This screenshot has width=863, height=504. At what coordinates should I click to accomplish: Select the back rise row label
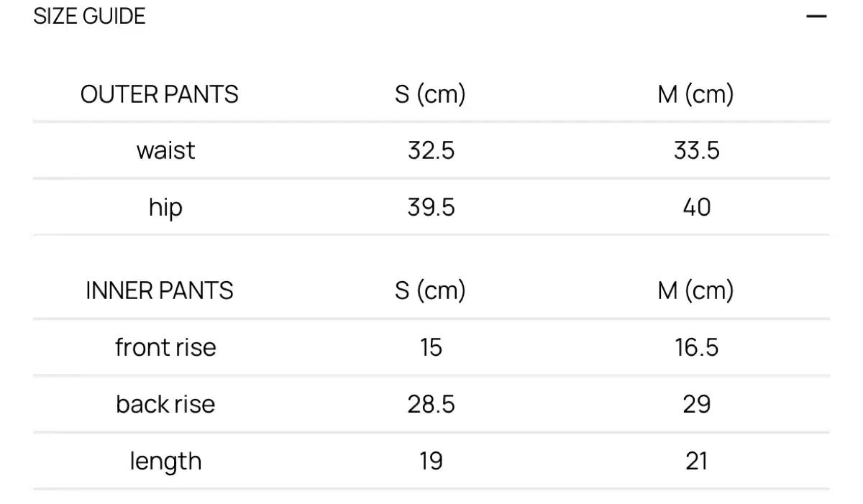(x=165, y=404)
